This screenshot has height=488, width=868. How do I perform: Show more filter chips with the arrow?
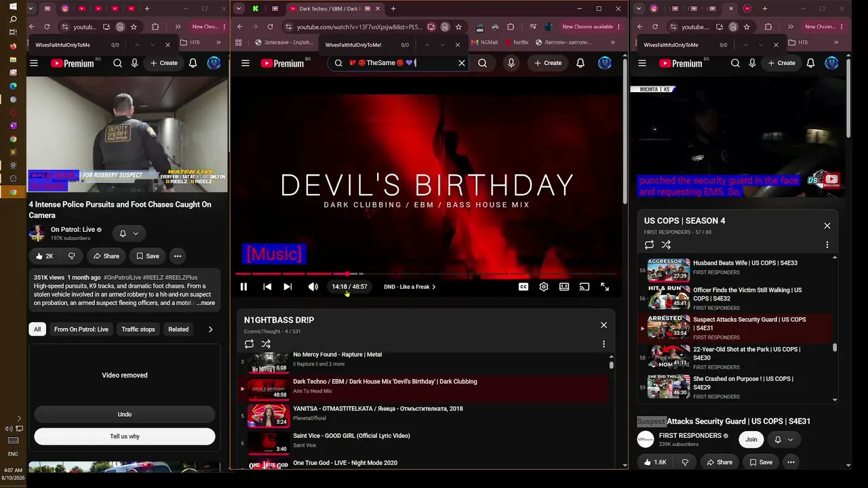coord(210,329)
